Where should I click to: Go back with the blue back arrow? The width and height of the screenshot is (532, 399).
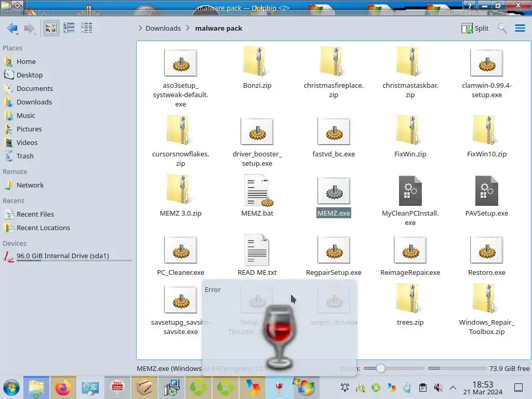[12, 28]
